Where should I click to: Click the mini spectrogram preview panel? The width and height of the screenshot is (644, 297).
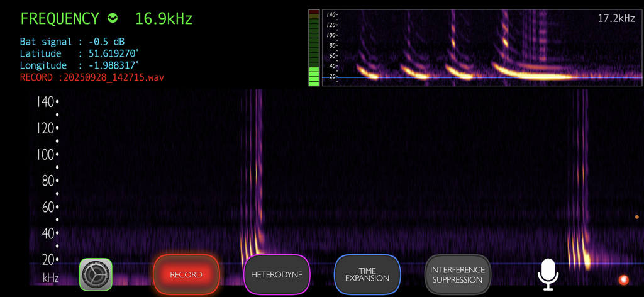tap(482, 48)
